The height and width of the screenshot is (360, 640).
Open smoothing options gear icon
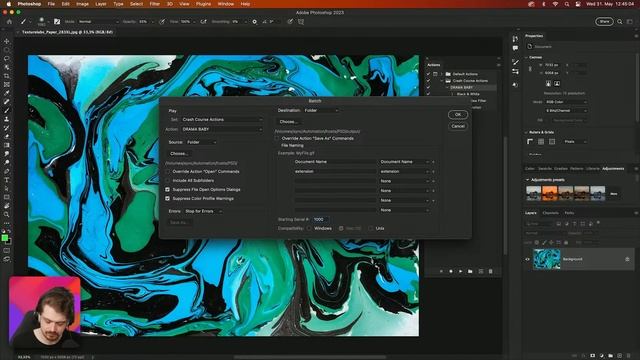pyautogui.click(x=254, y=22)
